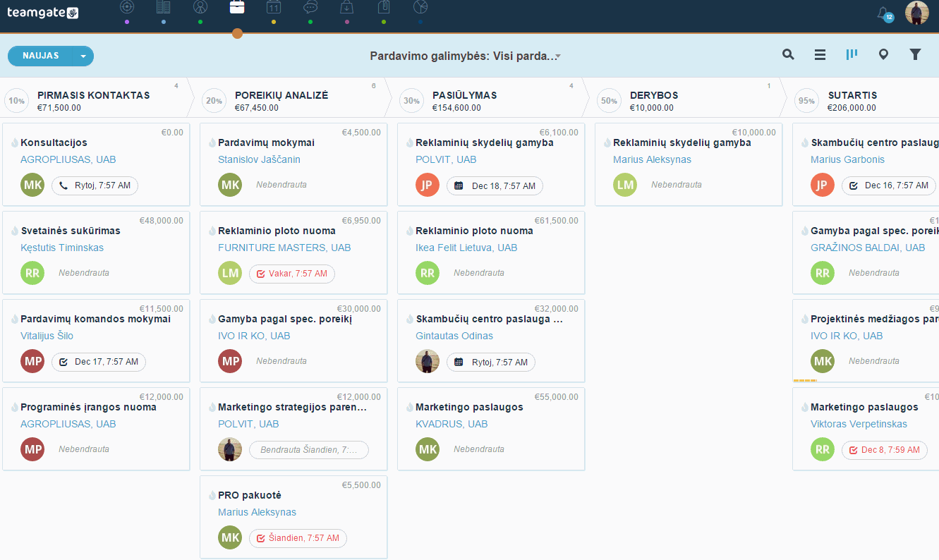Select the PASIŪLYMAS stage header

tap(464, 95)
